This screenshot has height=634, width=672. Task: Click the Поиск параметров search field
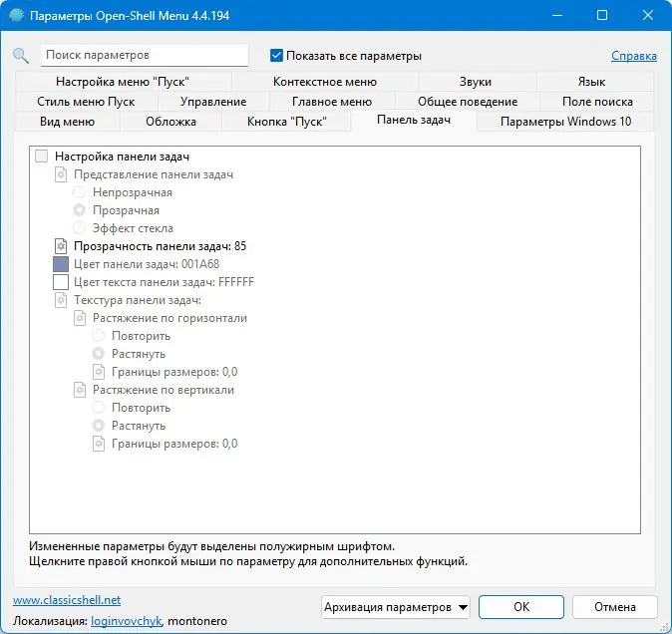point(145,55)
